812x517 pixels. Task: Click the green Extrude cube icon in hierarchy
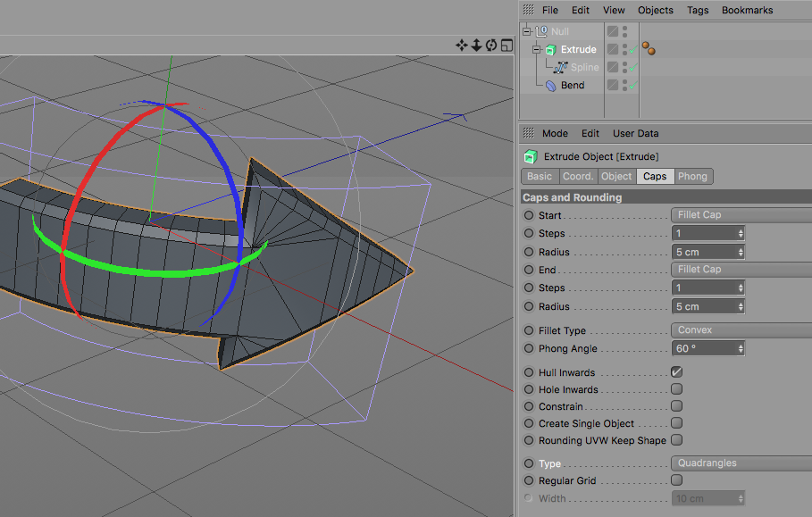pyautogui.click(x=550, y=50)
